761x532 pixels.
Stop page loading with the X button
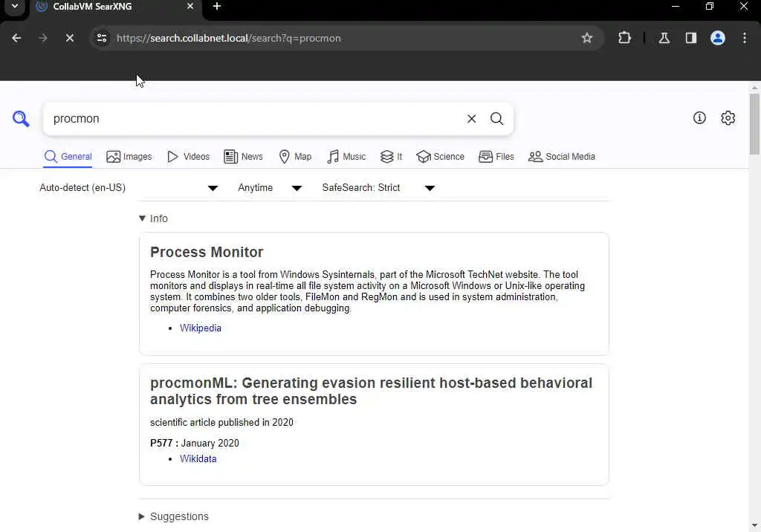point(70,38)
